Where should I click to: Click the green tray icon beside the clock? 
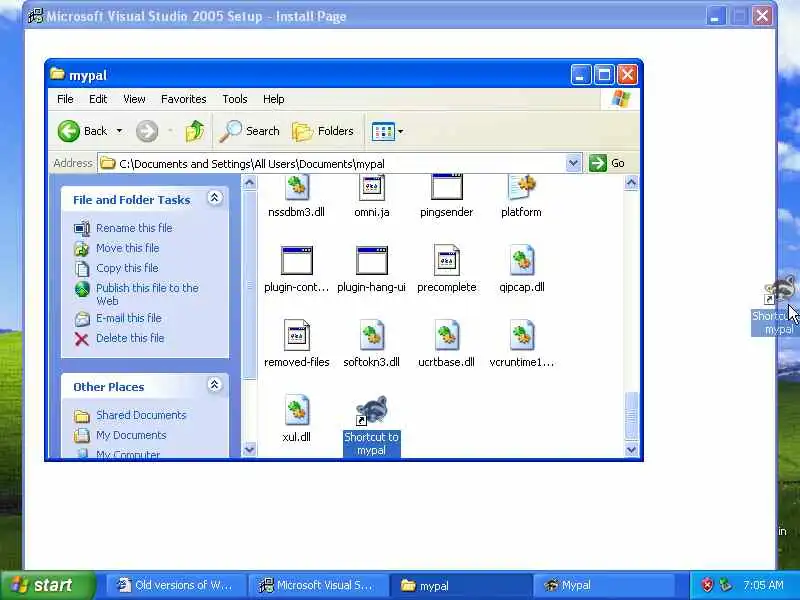(725, 585)
